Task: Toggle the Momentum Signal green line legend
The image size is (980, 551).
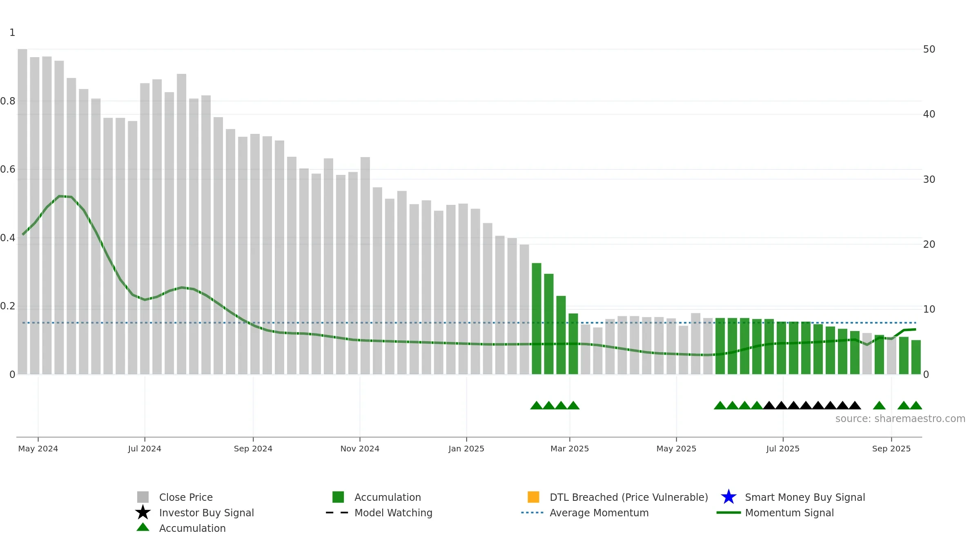Action: pos(728,513)
